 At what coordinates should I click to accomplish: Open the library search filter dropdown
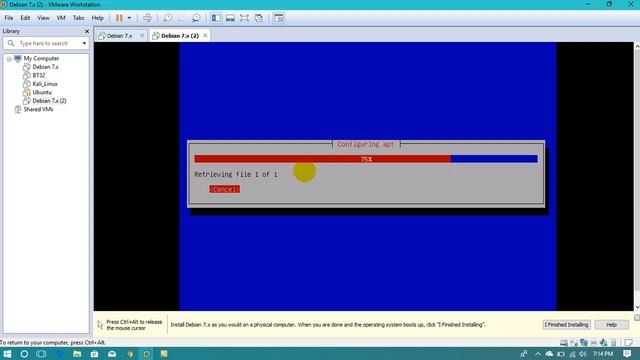click(x=84, y=43)
